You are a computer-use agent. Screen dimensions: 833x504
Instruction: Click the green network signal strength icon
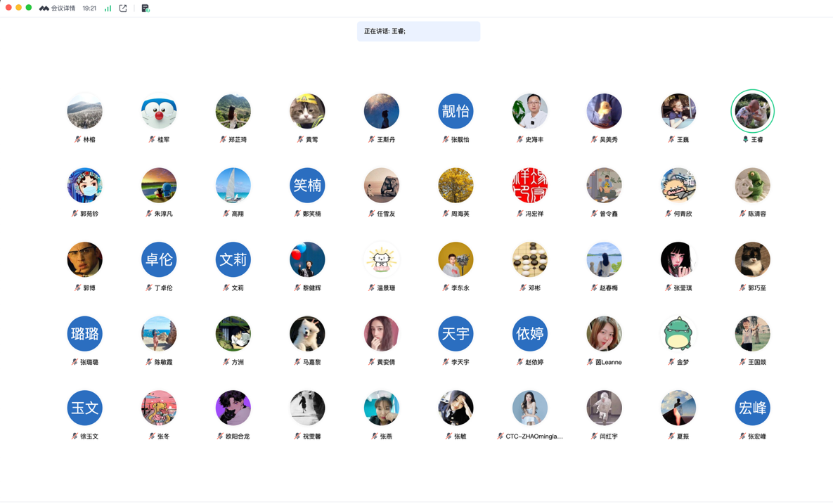108,8
